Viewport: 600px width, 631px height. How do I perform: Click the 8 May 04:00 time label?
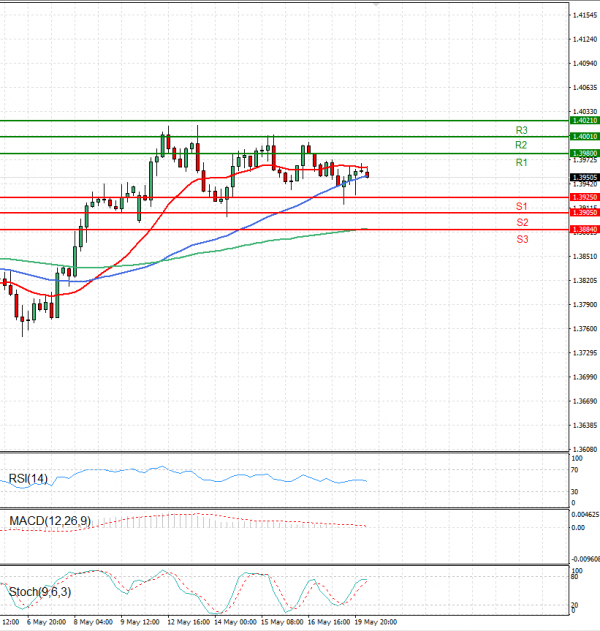tap(94, 621)
